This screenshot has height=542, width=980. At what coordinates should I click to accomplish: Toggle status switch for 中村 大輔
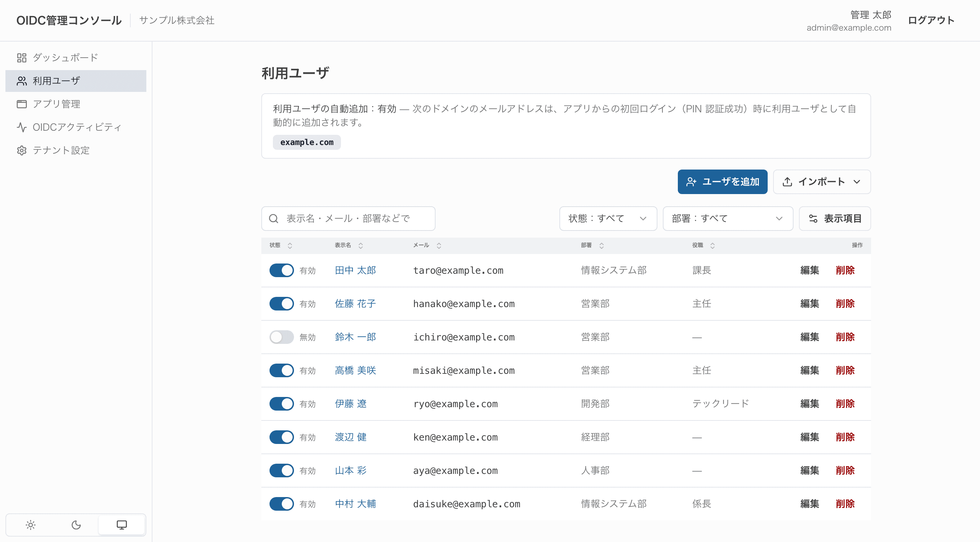[x=281, y=504]
